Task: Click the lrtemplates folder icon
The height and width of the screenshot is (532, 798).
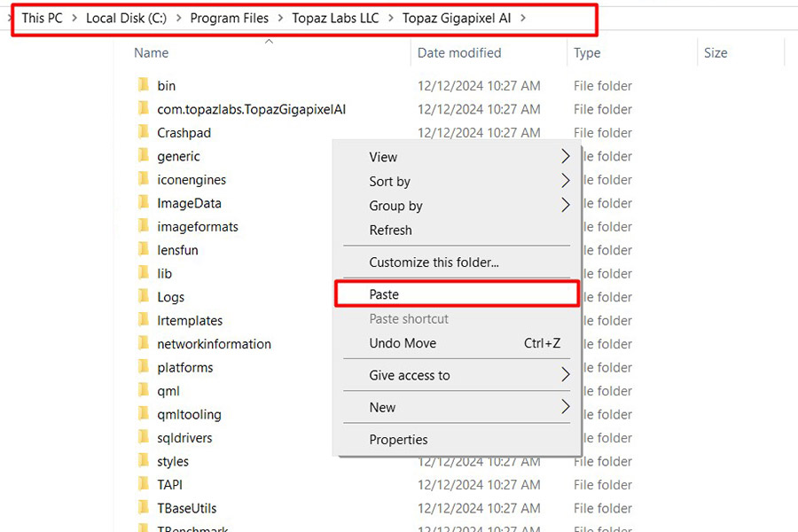Action: point(144,319)
